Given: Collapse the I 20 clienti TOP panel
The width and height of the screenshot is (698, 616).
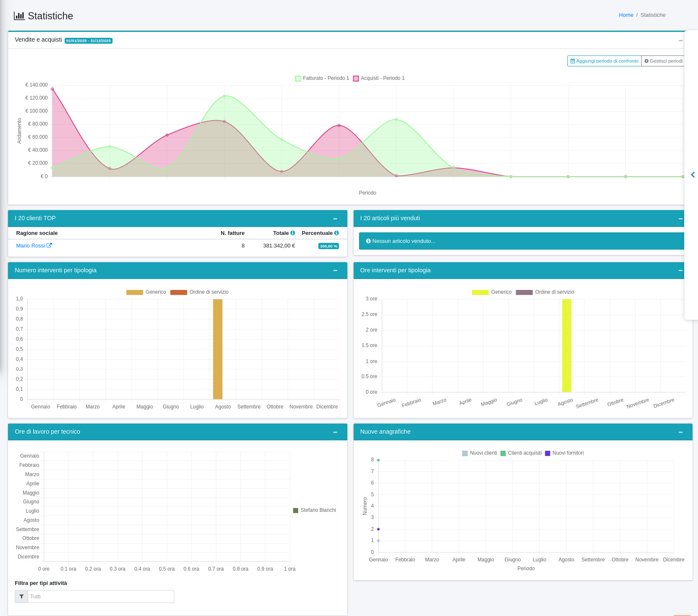Looking at the screenshot, I should [x=335, y=218].
